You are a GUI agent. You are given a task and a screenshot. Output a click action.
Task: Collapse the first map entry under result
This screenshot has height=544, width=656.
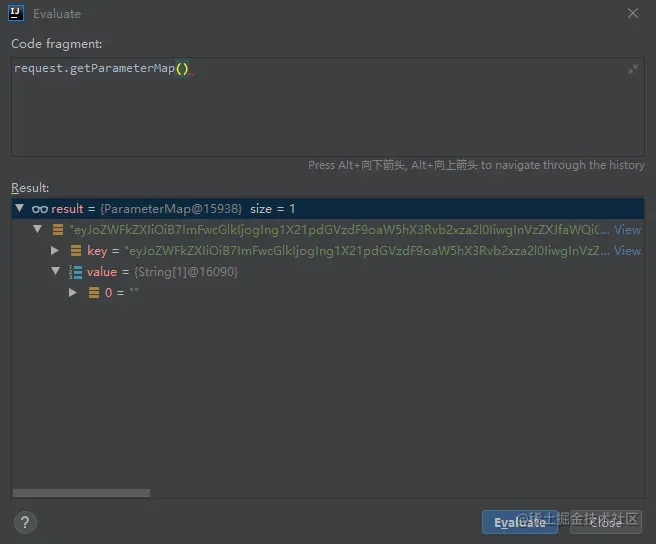[38, 229]
